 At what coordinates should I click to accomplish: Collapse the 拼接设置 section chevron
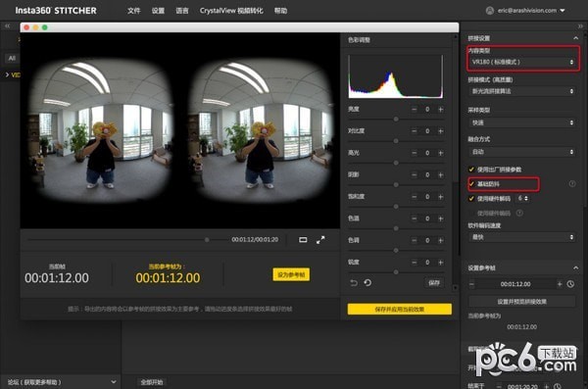click(575, 38)
